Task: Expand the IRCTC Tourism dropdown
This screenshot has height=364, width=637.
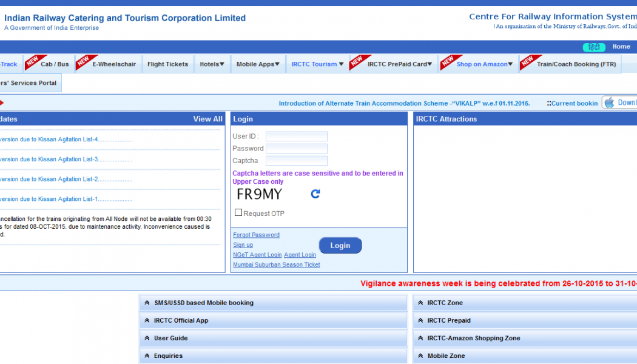Action: coord(317,64)
